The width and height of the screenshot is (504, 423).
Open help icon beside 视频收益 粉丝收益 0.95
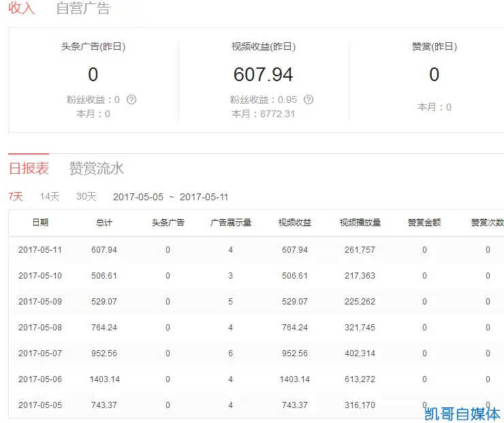pyautogui.click(x=309, y=99)
